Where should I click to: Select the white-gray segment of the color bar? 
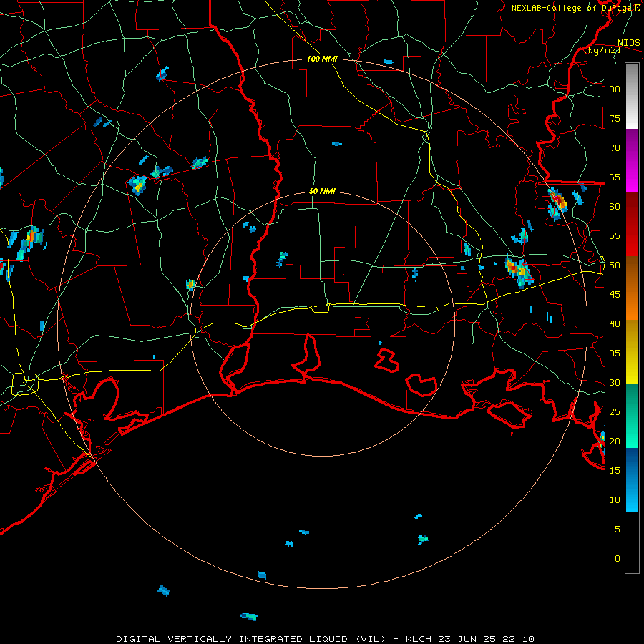coord(632,96)
